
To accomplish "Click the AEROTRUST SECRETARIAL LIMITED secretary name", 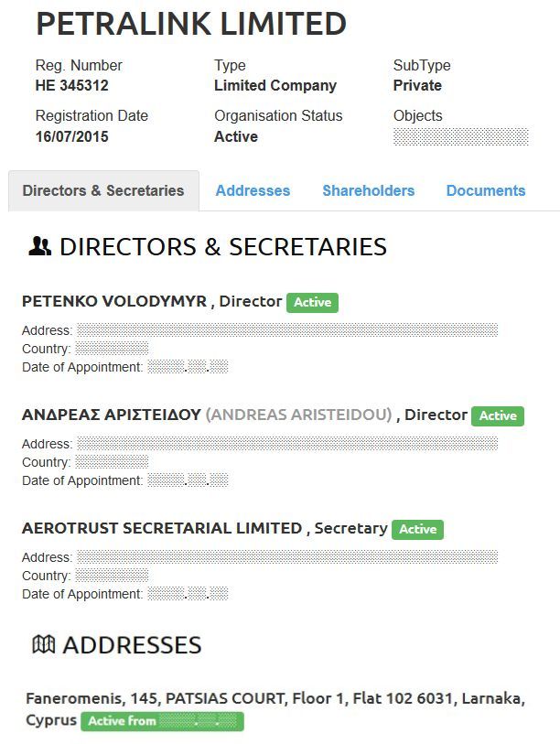I will pyautogui.click(x=161, y=528).
